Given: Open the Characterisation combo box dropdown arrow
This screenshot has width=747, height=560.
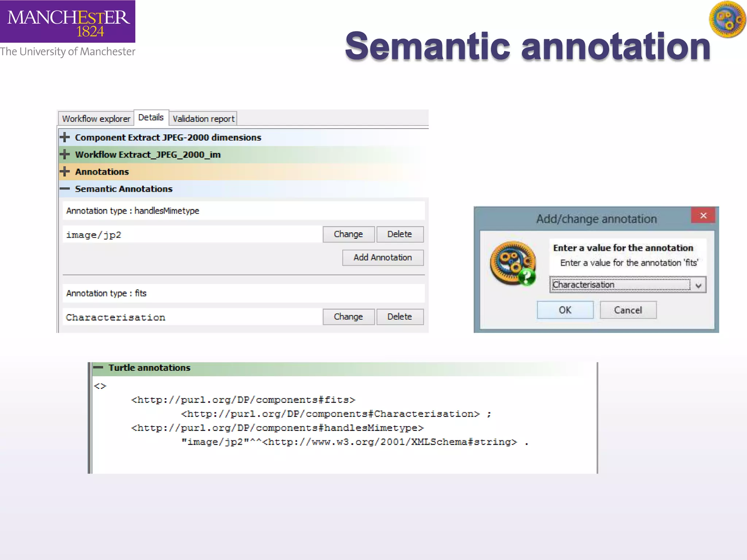Looking at the screenshot, I should click(698, 285).
